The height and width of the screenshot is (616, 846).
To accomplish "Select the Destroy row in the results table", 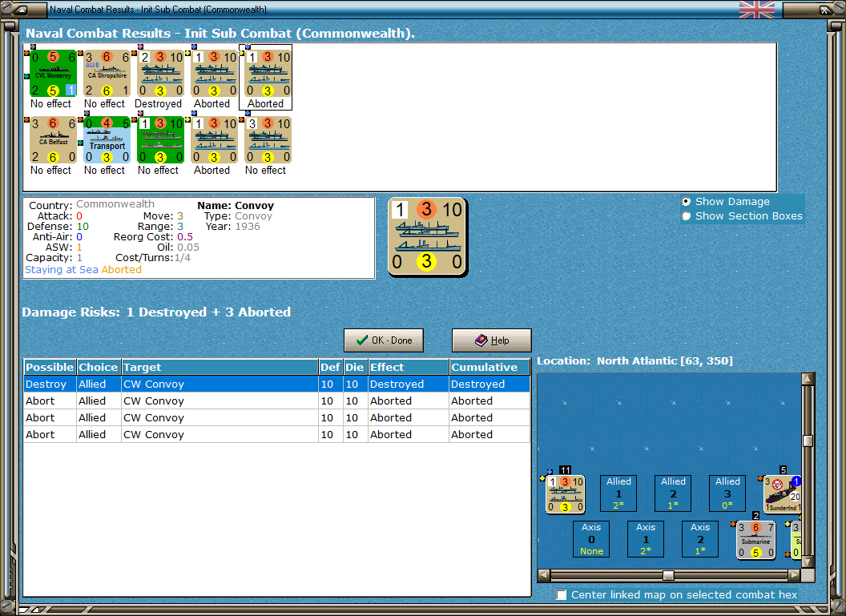I will tap(276, 384).
